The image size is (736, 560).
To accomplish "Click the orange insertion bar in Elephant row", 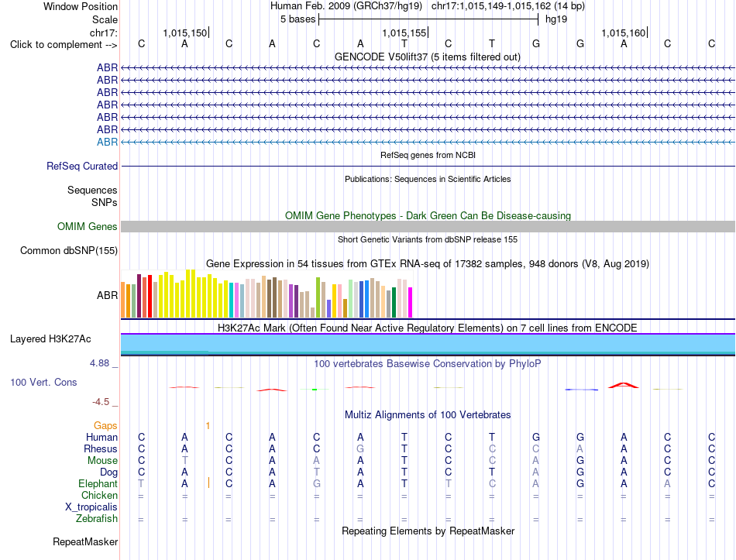I will pyautogui.click(x=208, y=483).
